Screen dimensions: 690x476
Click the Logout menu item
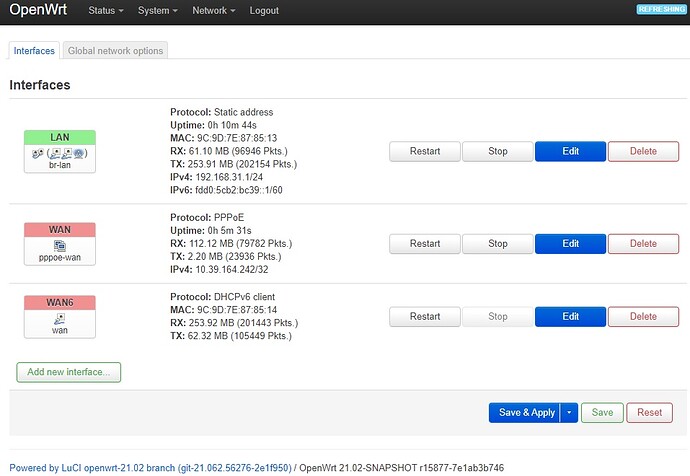coord(264,11)
